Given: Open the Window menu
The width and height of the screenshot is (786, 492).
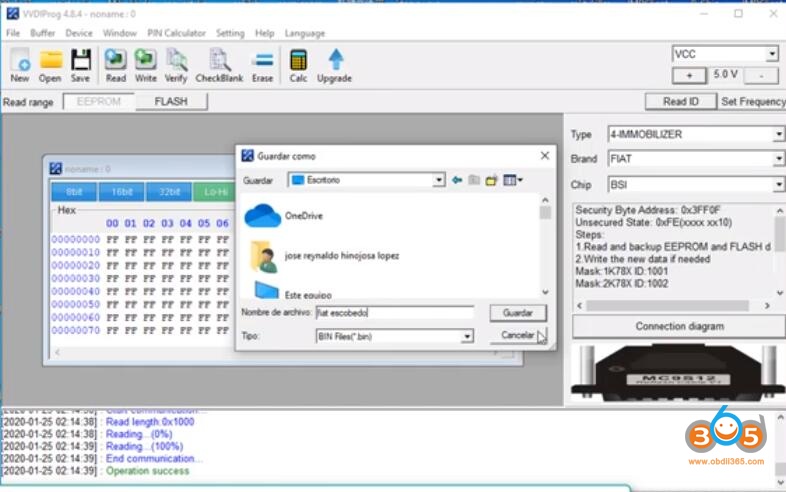Looking at the screenshot, I should [120, 33].
